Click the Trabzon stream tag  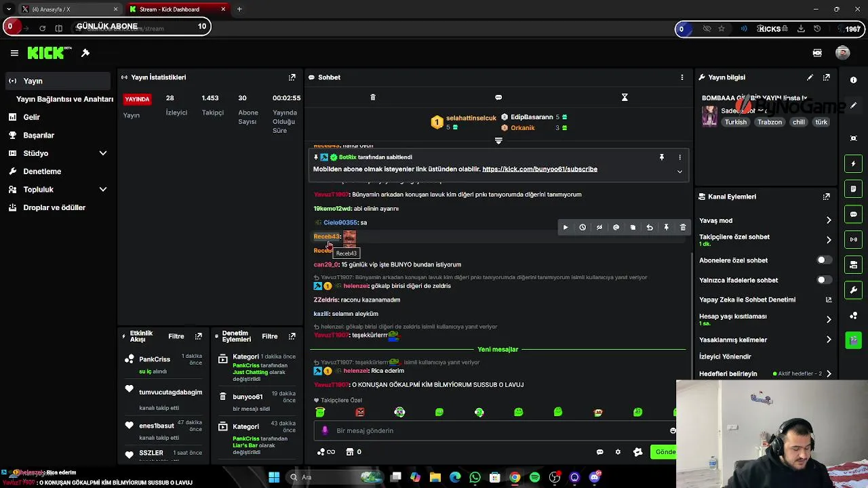point(770,123)
